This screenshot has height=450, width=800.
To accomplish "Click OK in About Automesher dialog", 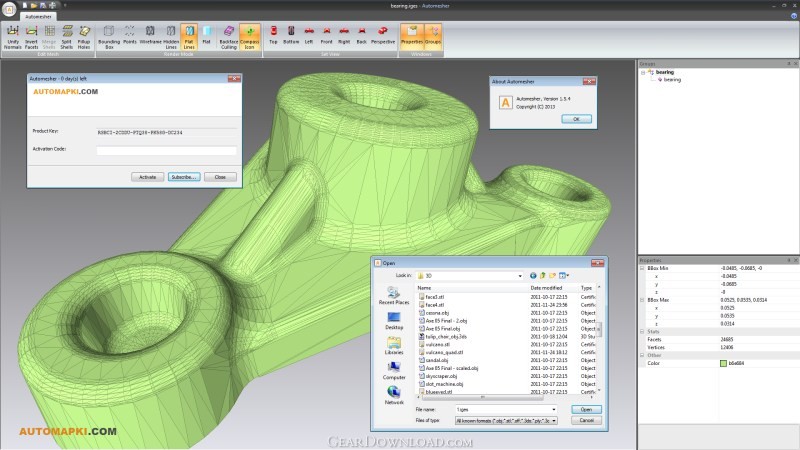I will pos(577,119).
